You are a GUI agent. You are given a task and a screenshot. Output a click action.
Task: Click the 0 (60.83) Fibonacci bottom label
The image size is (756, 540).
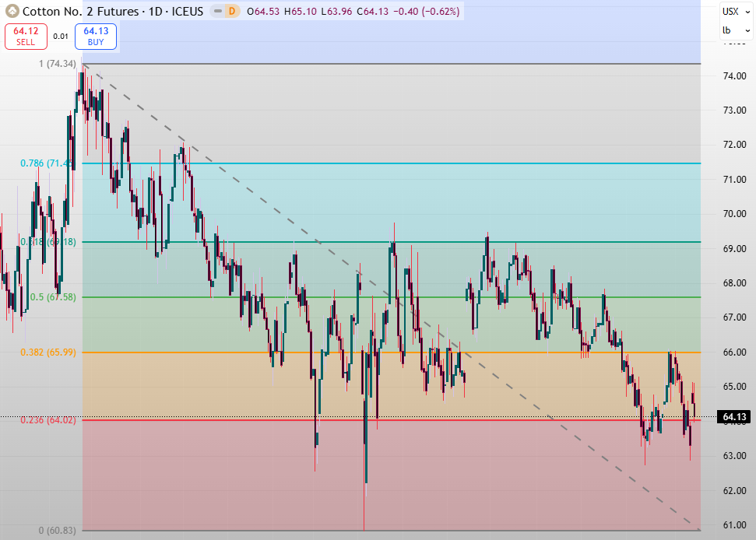[57, 531]
